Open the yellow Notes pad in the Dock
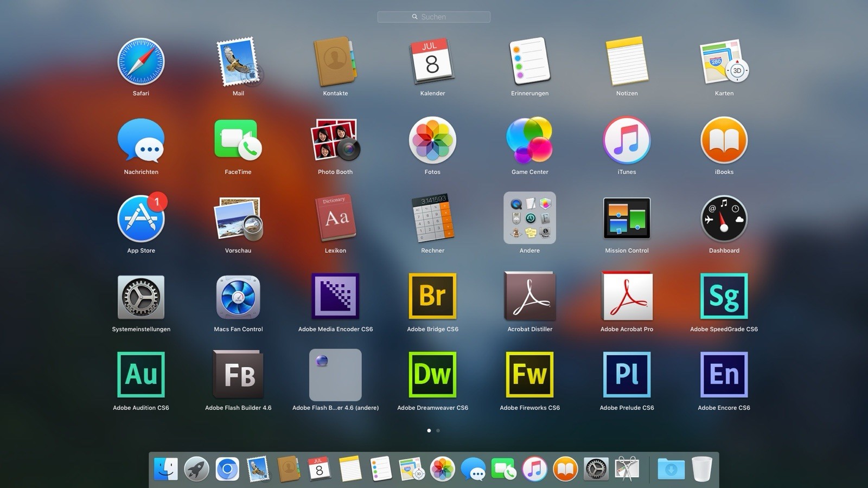 (350, 469)
